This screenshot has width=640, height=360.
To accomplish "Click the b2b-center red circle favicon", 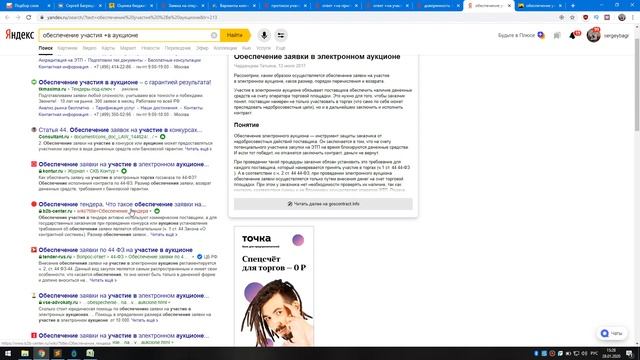I will [x=34, y=204].
